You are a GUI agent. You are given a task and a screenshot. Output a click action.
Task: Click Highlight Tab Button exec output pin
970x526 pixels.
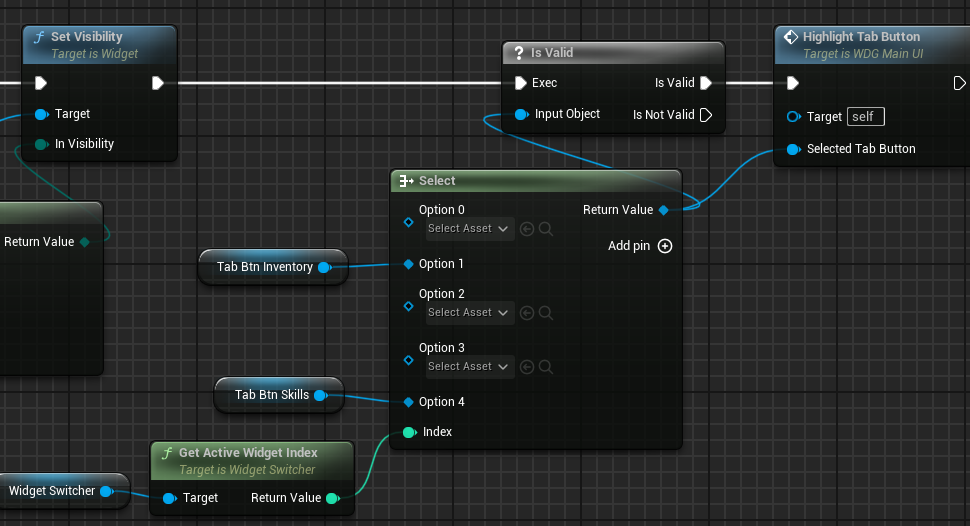(x=959, y=83)
